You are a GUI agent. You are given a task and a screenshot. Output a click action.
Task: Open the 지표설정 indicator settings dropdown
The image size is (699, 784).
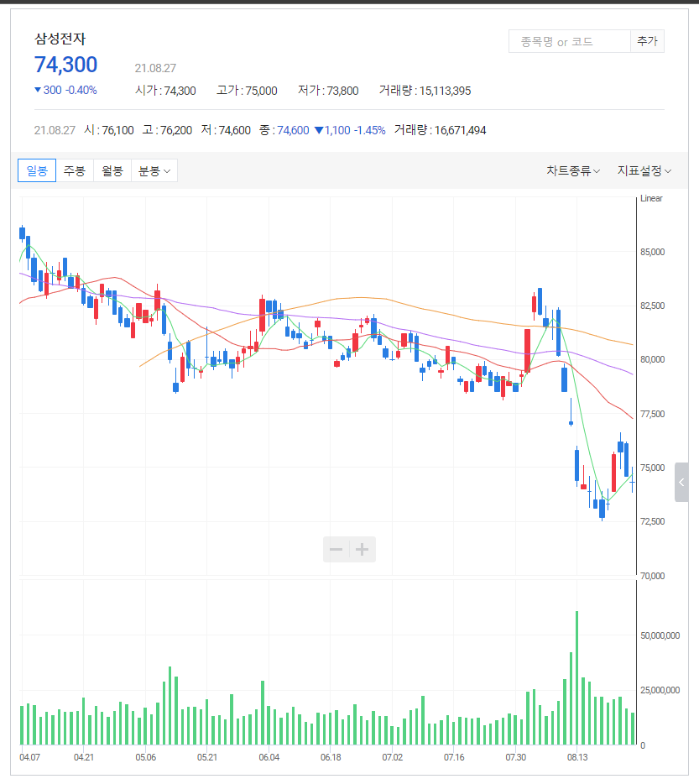[644, 170]
